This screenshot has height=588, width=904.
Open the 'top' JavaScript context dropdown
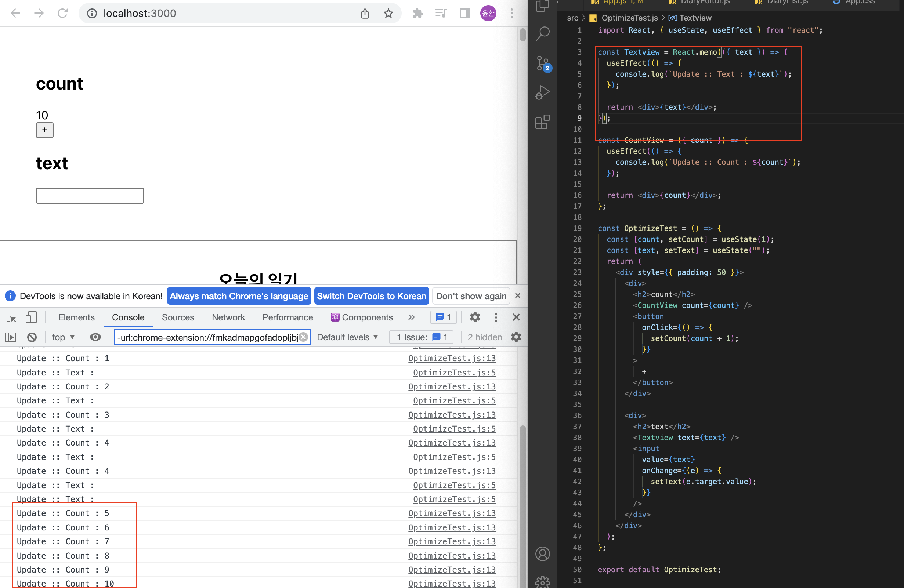click(x=63, y=337)
